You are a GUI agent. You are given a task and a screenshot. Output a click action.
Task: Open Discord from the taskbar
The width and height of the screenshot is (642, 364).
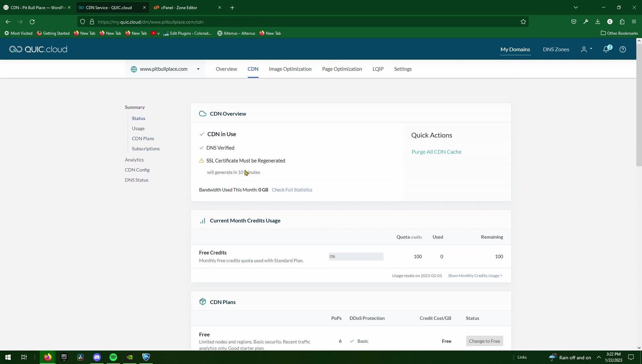(x=97, y=357)
